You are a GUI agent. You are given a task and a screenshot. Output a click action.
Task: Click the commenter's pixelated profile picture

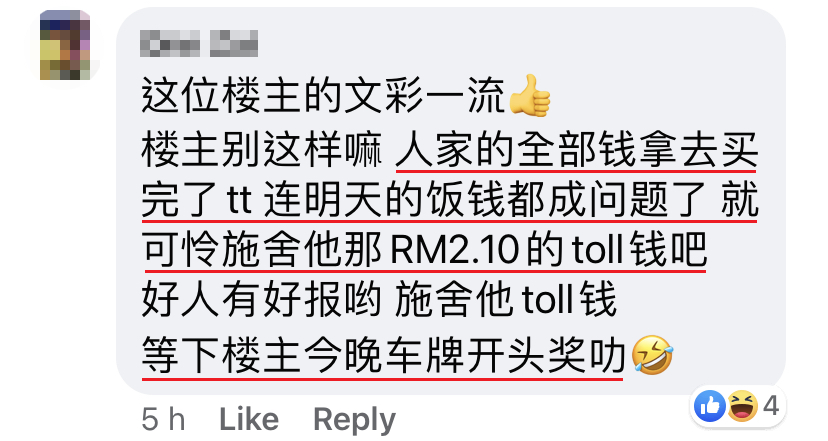click(x=65, y=45)
